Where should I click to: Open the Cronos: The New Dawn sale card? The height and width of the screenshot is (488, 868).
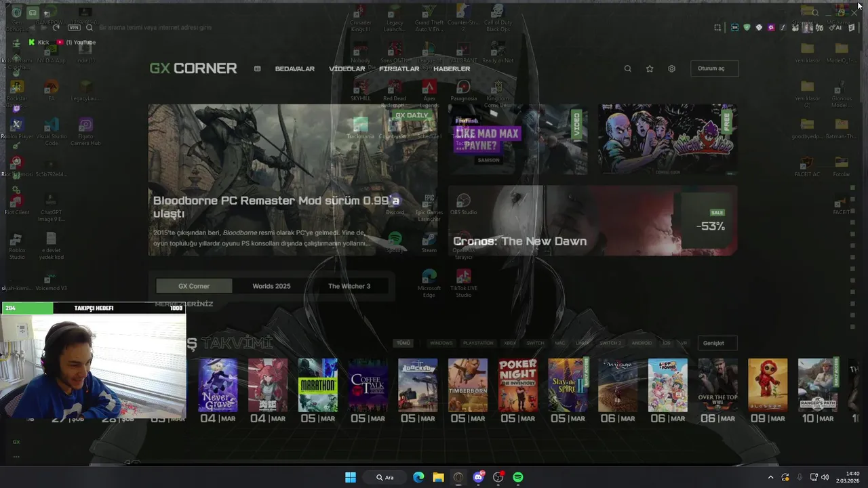tap(592, 220)
